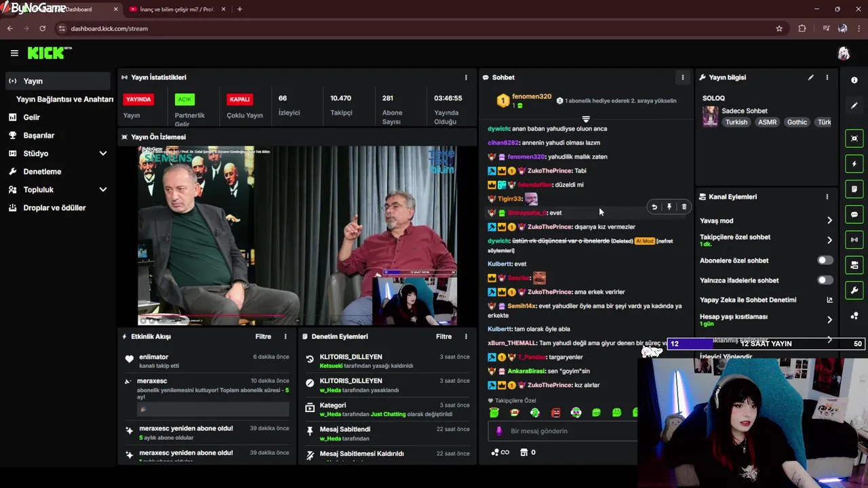This screenshot has height=488, width=868.
Task: Click the three-dots cluster icon in right rail
Action: [x=854, y=316]
